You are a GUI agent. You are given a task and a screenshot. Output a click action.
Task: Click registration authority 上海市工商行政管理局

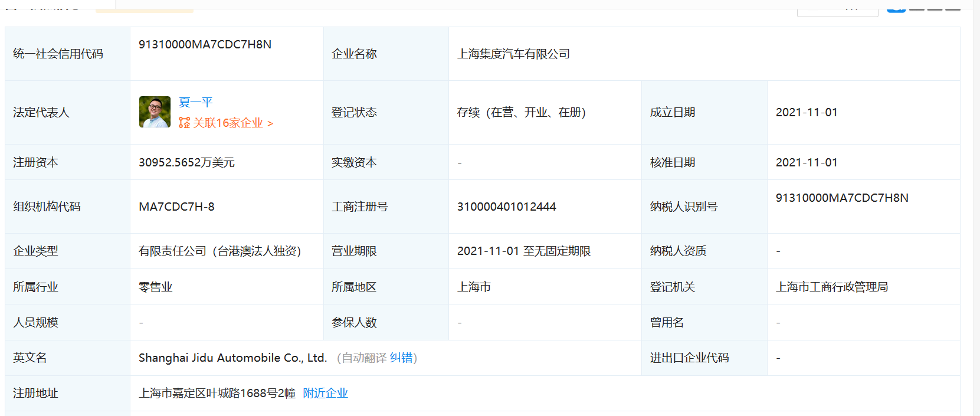point(832,287)
